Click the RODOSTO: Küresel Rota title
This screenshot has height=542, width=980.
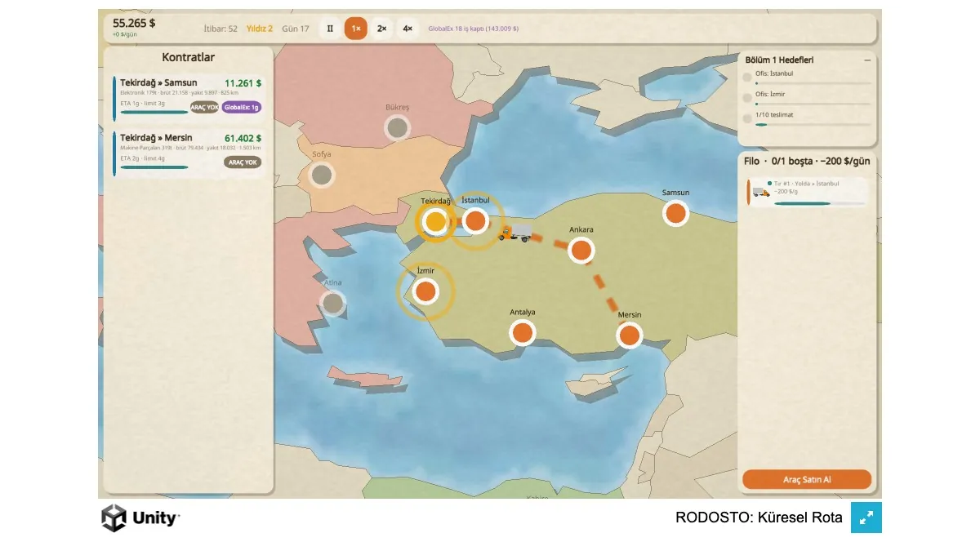(x=759, y=518)
